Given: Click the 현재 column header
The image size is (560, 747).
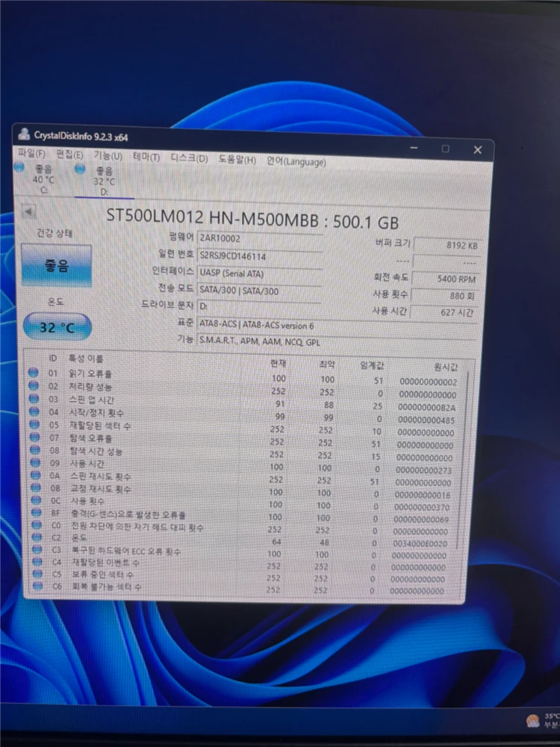Looking at the screenshot, I should tap(278, 364).
